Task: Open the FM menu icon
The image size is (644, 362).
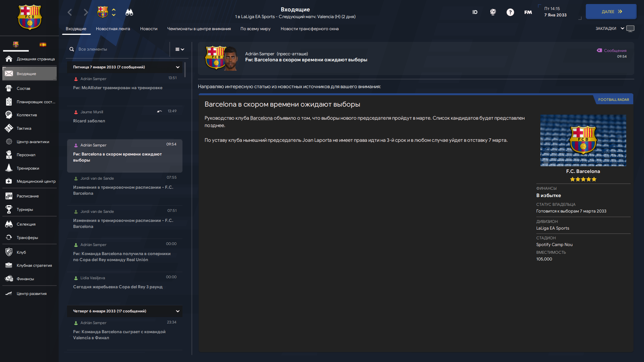Action: [x=528, y=12]
